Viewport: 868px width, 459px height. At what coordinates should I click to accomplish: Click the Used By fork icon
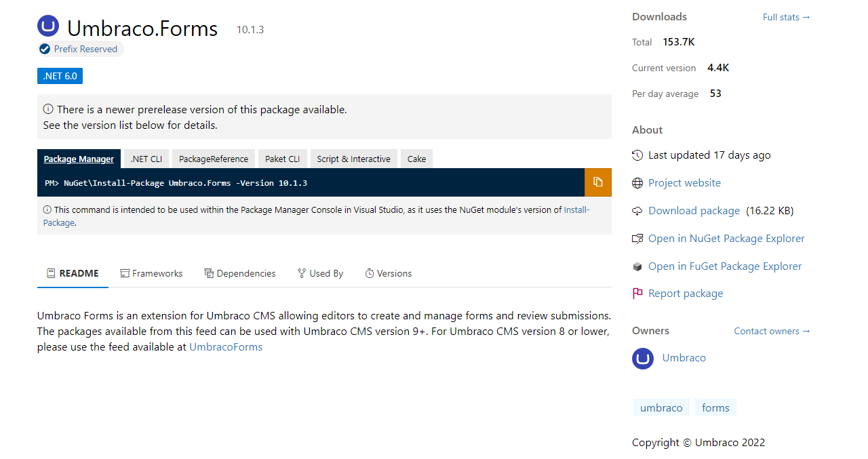302,273
